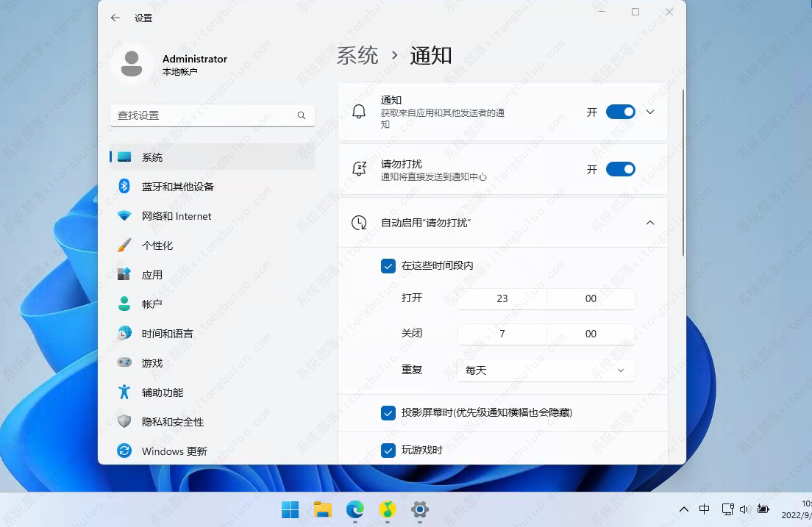Select 系统 in the breadcrumb

pos(357,54)
